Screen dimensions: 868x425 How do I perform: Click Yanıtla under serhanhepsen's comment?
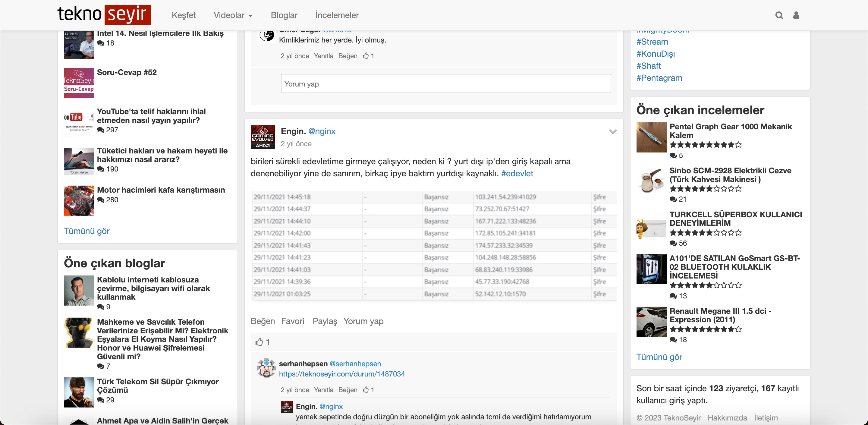pos(323,390)
